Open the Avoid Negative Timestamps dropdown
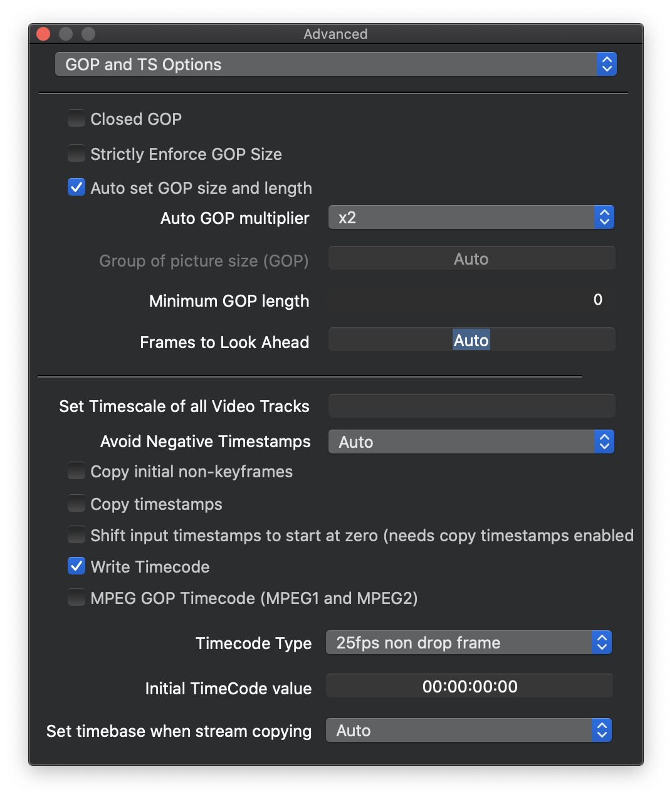The image size is (672, 799). (x=471, y=442)
